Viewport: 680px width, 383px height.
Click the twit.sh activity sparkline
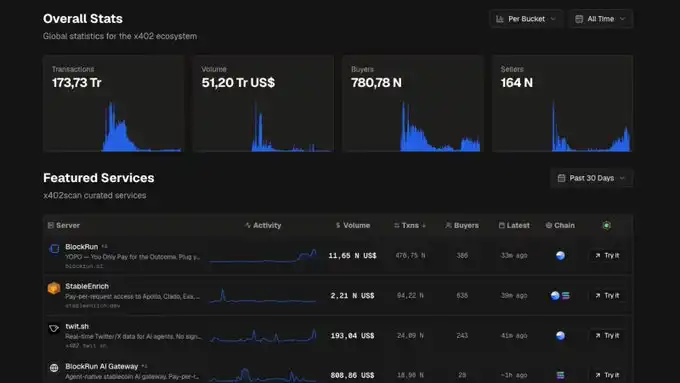pyautogui.click(x=263, y=336)
